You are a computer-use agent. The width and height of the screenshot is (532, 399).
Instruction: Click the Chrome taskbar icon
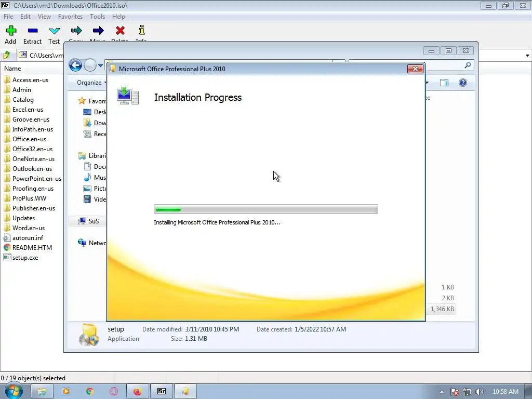(x=89, y=392)
